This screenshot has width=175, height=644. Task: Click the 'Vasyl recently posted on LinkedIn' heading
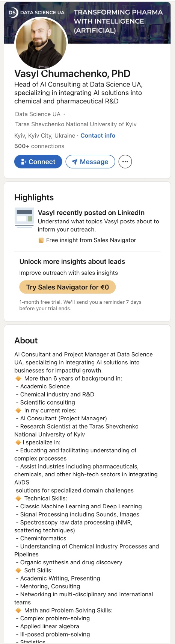91,212
